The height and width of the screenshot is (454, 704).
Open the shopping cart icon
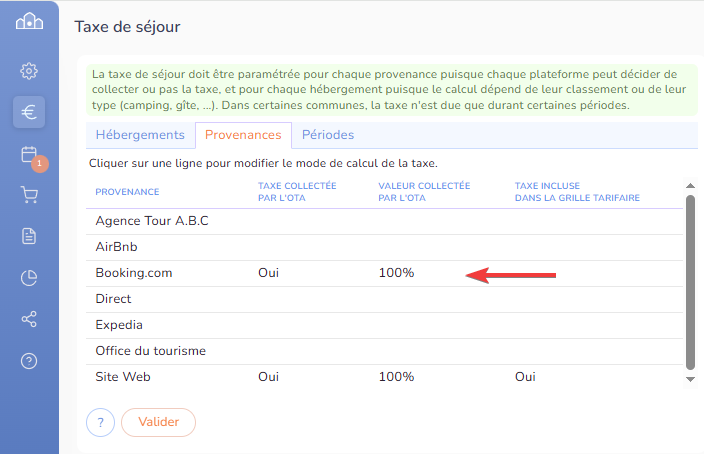click(x=29, y=195)
